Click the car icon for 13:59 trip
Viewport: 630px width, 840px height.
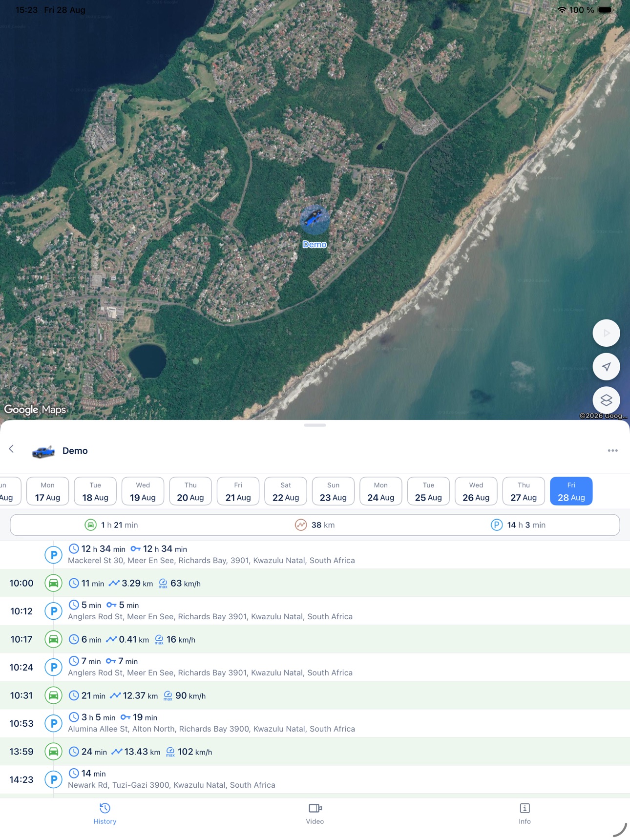pyautogui.click(x=54, y=752)
